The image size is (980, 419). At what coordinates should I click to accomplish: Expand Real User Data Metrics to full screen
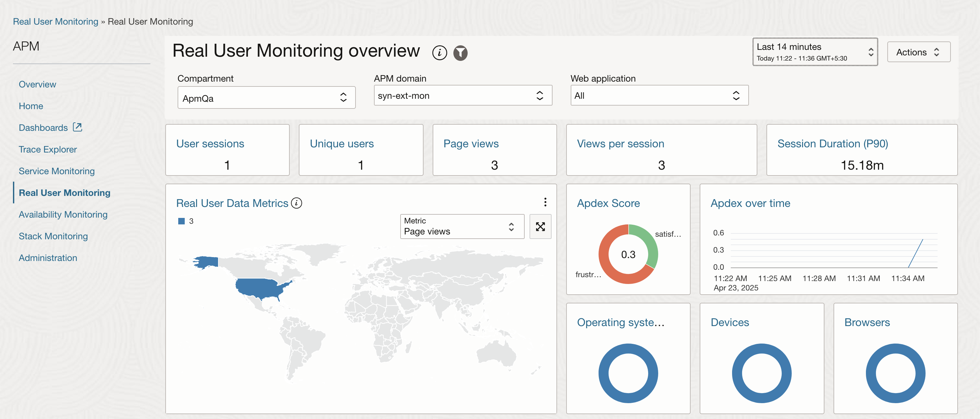point(541,227)
